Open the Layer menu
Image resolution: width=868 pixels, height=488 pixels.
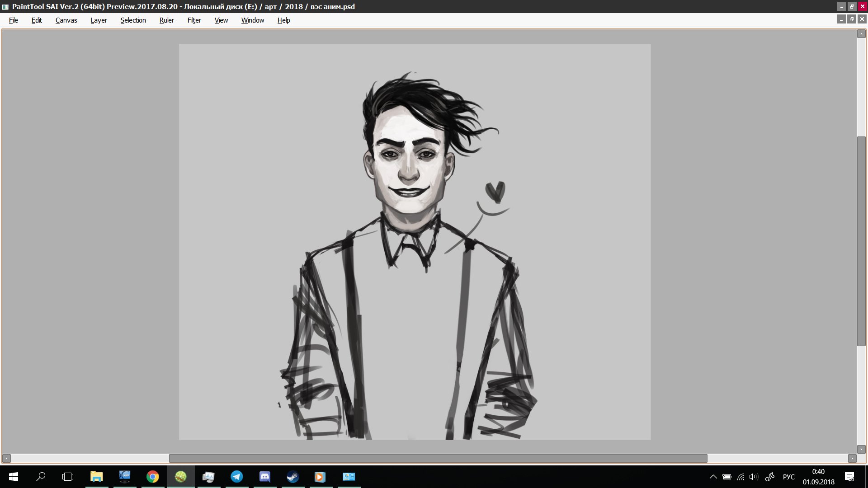coord(99,20)
